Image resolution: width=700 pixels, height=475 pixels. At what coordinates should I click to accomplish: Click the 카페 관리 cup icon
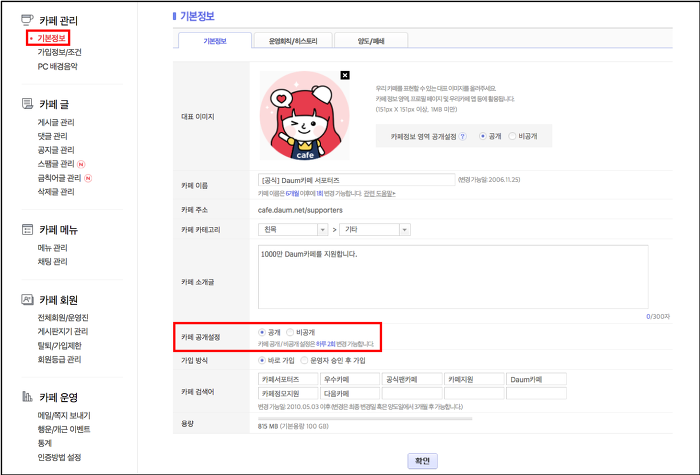pos(27,20)
